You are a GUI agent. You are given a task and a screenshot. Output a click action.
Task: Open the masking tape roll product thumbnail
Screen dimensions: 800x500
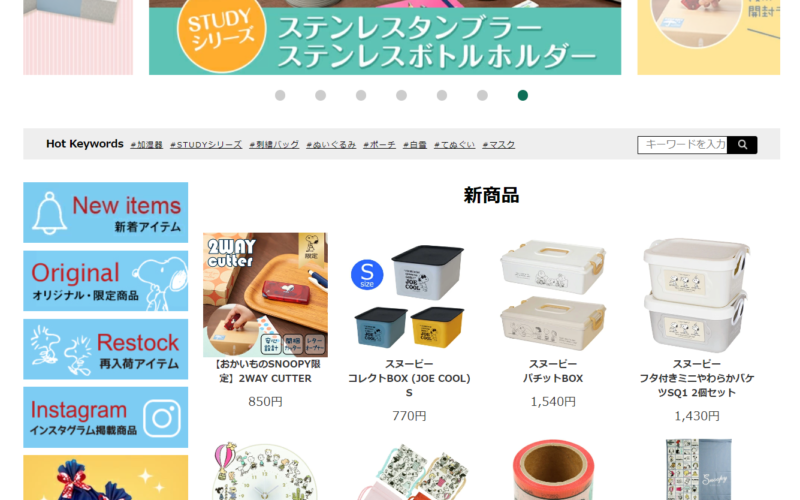click(x=553, y=470)
